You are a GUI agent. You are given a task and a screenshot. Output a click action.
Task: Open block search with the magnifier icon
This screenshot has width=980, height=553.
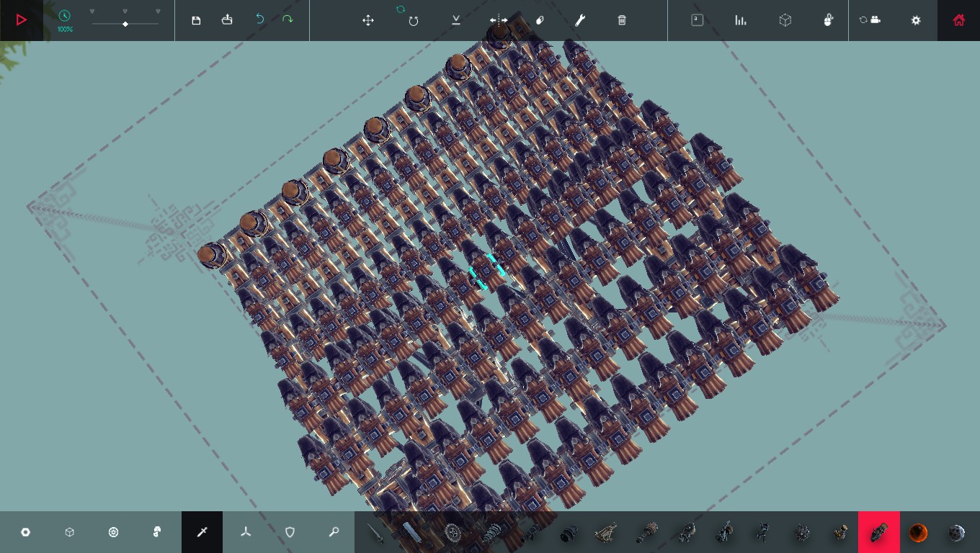(x=334, y=532)
